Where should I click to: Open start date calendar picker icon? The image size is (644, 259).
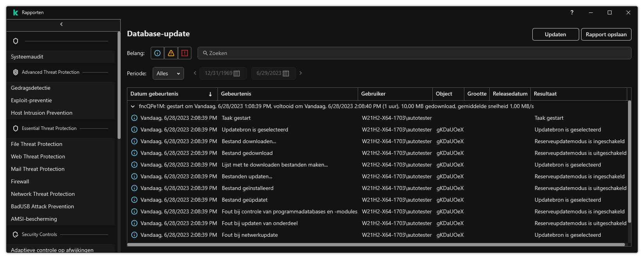237,73
